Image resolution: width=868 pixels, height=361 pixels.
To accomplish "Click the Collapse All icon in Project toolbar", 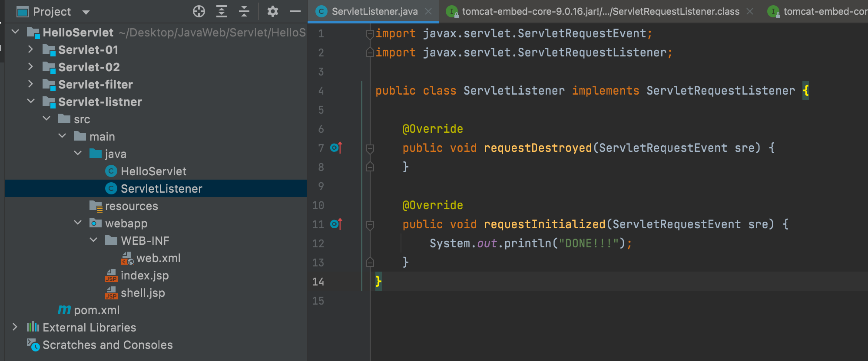I will pos(244,12).
